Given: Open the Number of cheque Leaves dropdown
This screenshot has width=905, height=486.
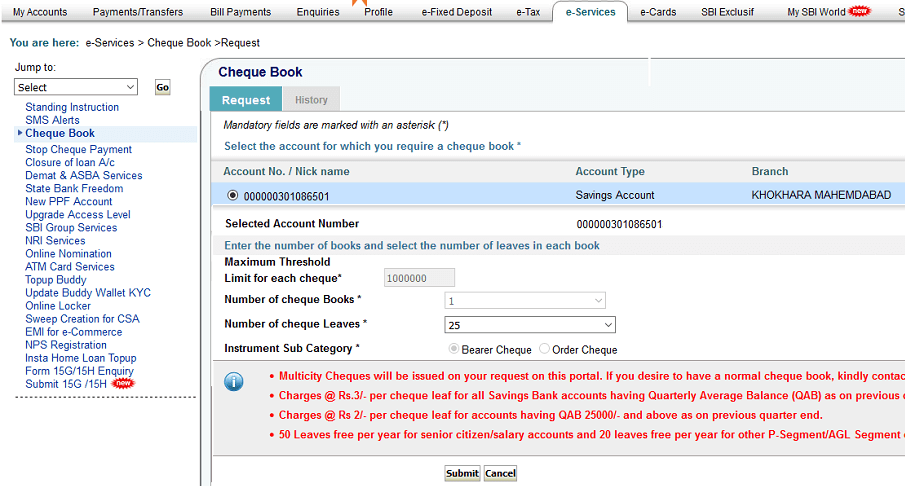Looking at the screenshot, I should 530,325.
